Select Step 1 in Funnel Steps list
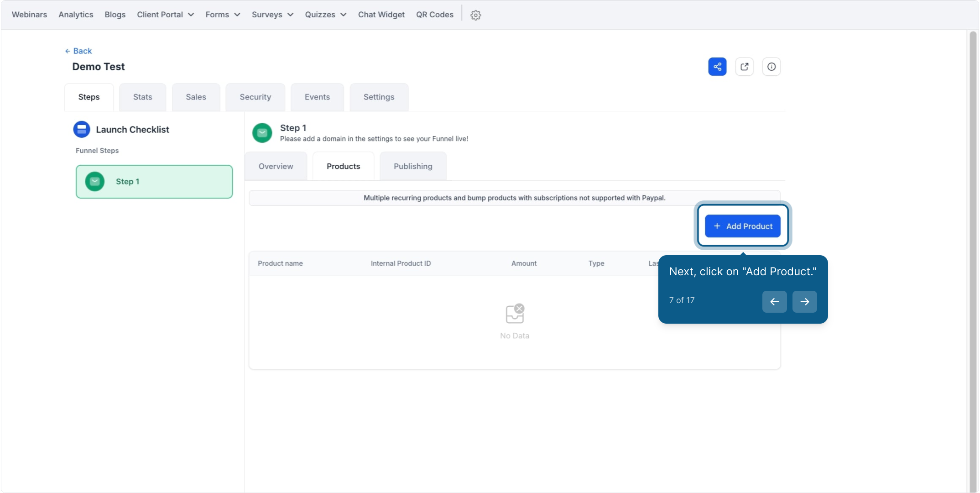The image size is (980, 493). 154,182
